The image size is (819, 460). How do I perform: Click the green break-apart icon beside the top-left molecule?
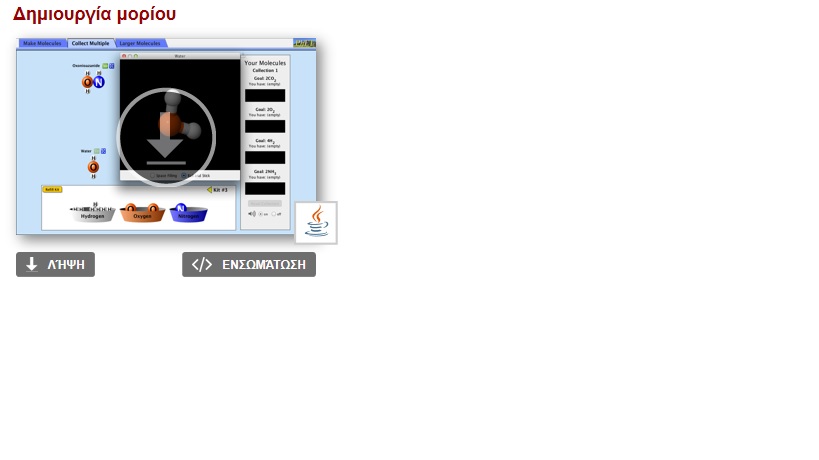click(x=104, y=66)
